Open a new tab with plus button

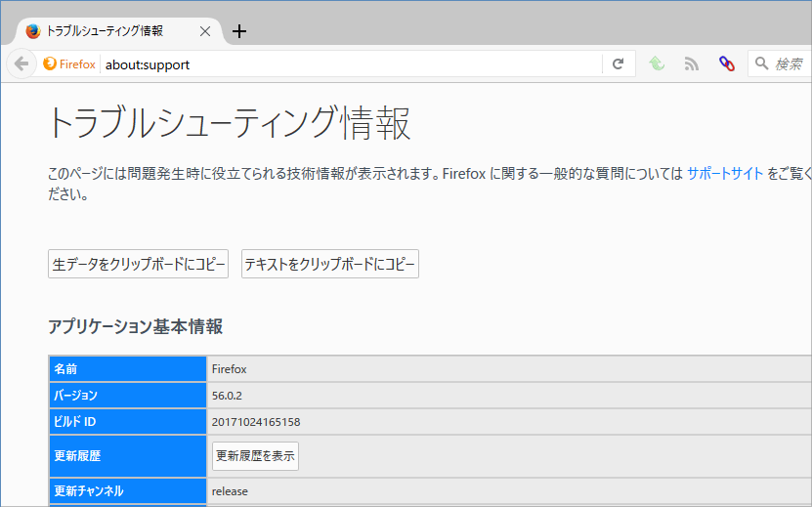(238, 31)
